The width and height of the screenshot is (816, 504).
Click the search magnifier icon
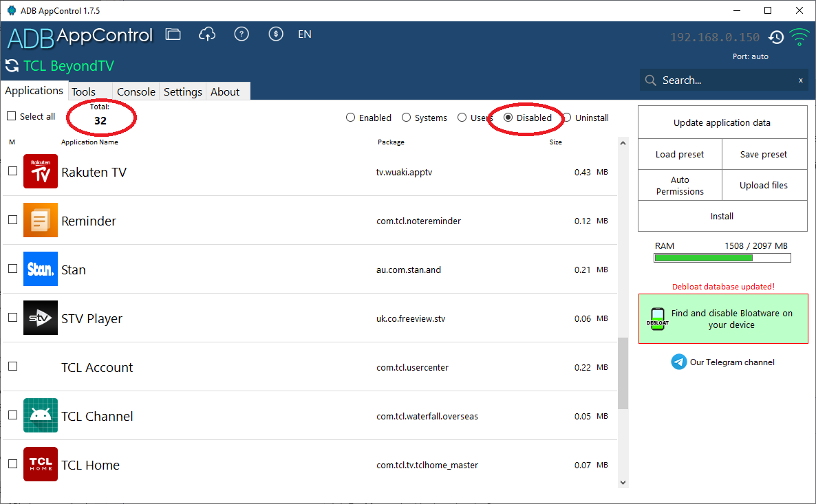coord(650,80)
